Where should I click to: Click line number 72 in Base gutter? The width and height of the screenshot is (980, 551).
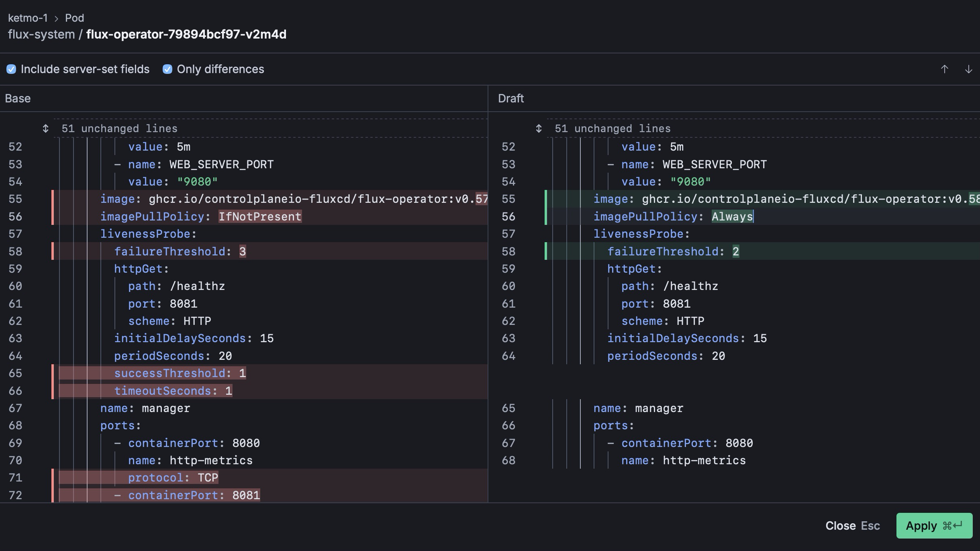[x=15, y=495]
